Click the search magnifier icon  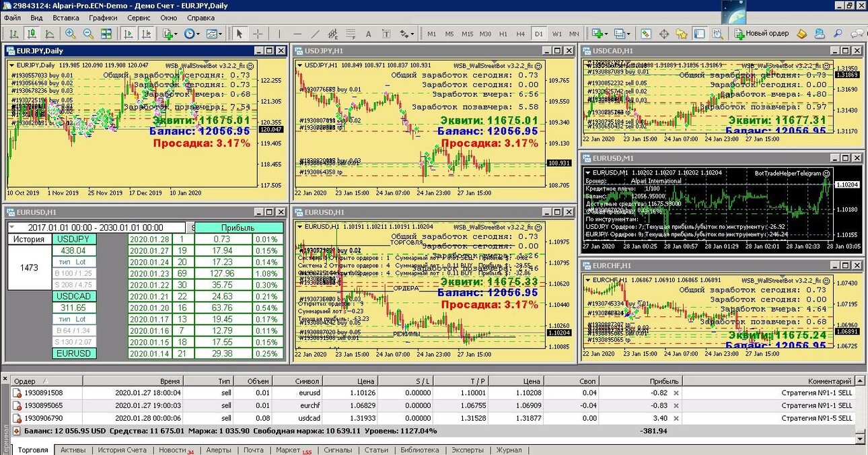coord(838,34)
